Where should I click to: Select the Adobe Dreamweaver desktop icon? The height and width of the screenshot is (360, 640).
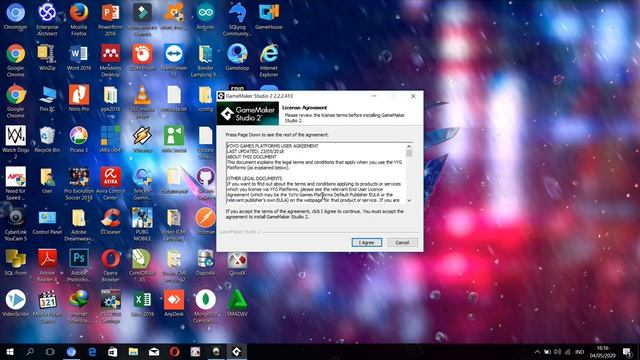[79, 224]
